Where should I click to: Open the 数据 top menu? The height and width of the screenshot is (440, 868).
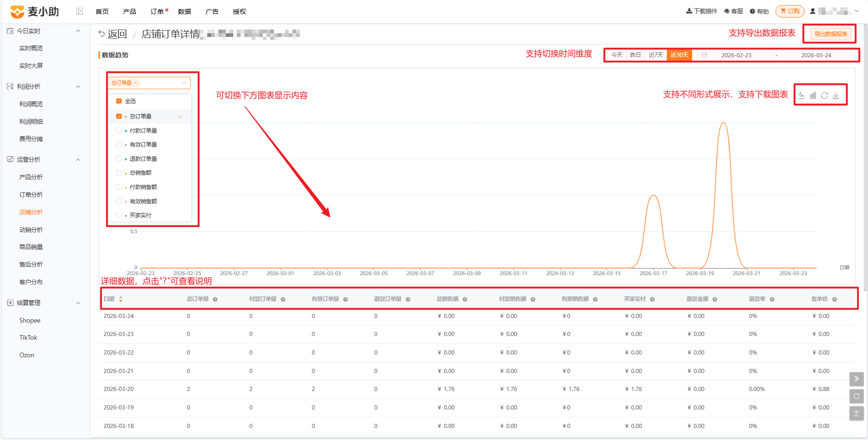[x=185, y=12]
